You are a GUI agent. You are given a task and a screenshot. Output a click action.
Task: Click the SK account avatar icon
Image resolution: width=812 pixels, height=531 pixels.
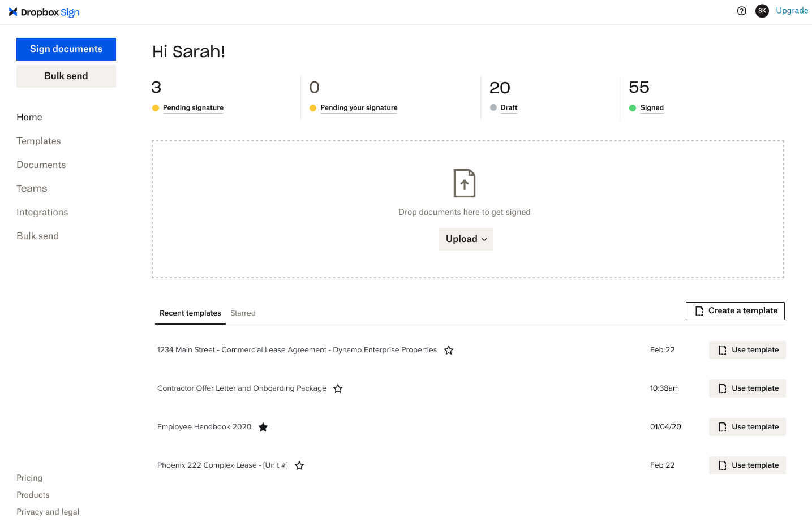click(762, 11)
